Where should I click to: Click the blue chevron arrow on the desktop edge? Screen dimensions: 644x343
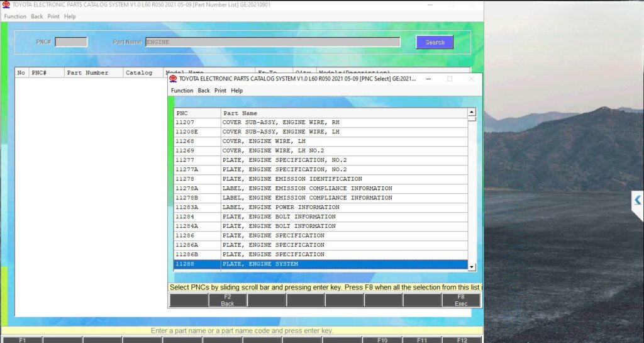pos(638,200)
